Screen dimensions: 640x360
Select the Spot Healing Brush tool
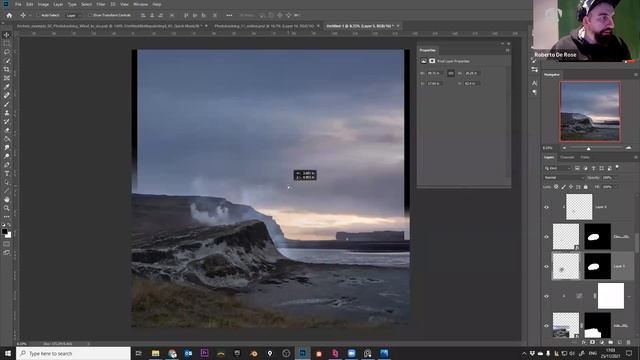(7, 95)
